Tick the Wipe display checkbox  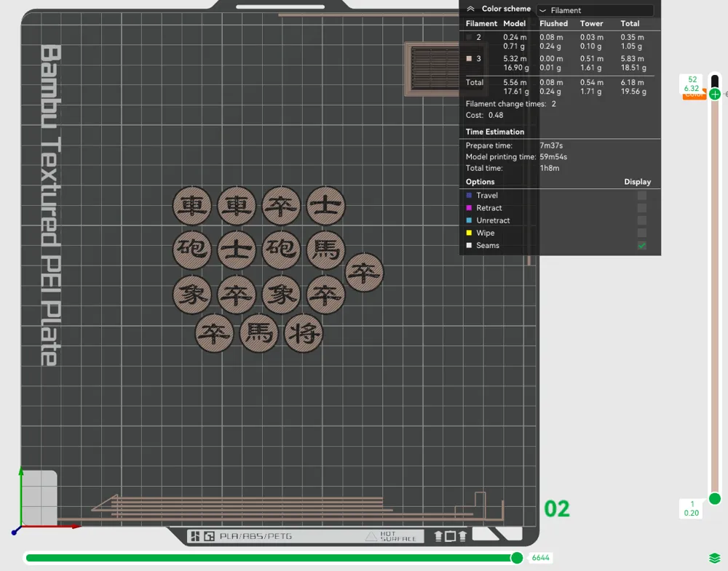641,233
